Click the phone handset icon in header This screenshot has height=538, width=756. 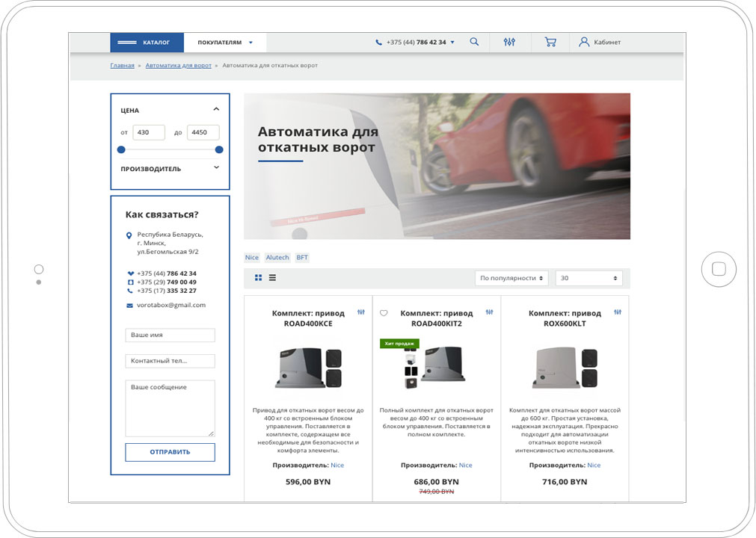pos(378,43)
